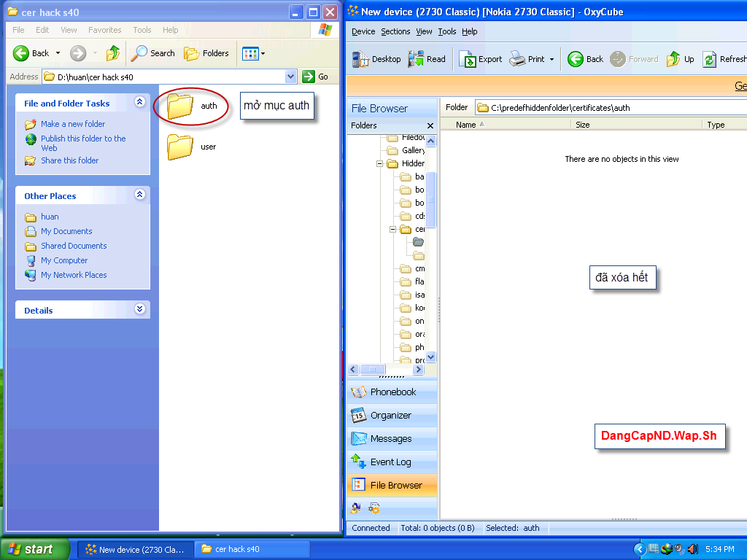
Task: Open Shared Documents in Other Places
Action: click(x=74, y=246)
